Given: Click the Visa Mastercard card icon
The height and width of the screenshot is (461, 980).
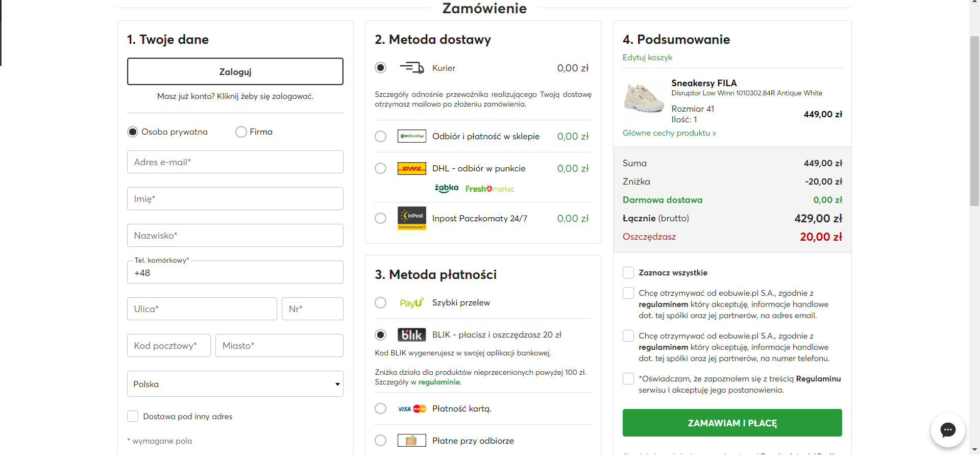Looking at the screenshot, I should coord(411,409).
